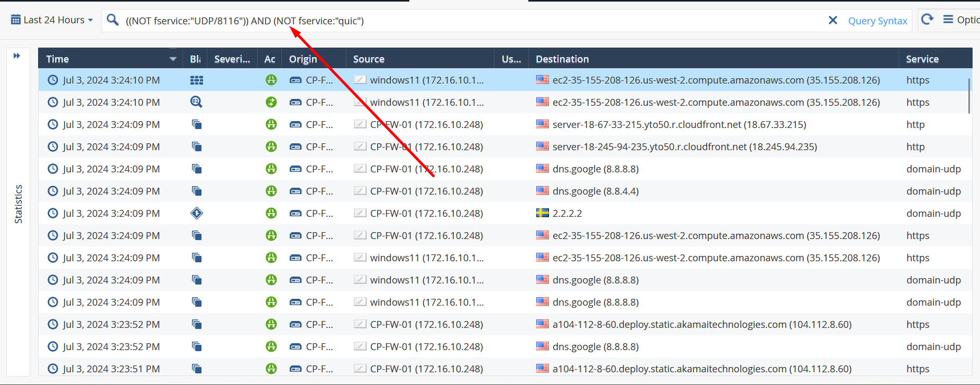Open the Query Syntax help link
Screen dimensions: 980x385
click(x=877, y=21)
